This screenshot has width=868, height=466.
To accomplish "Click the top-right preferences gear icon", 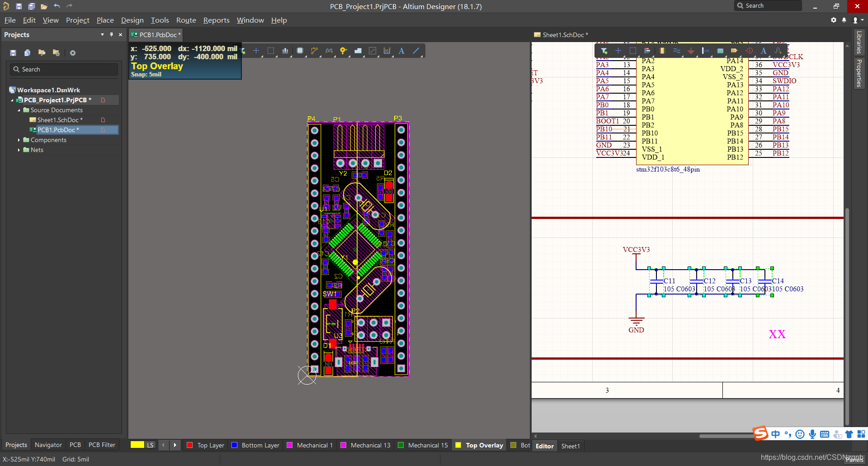I will (834, 20).
